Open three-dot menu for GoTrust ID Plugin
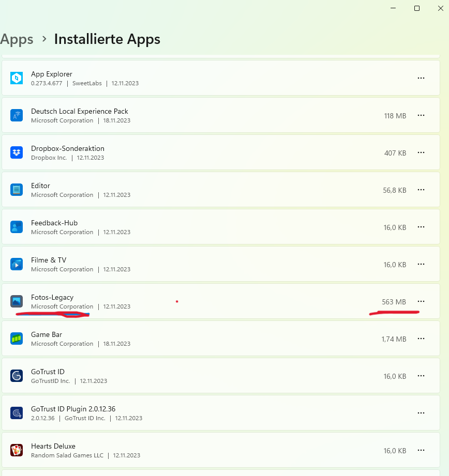 pyautogui.click(x=421, y=413)
